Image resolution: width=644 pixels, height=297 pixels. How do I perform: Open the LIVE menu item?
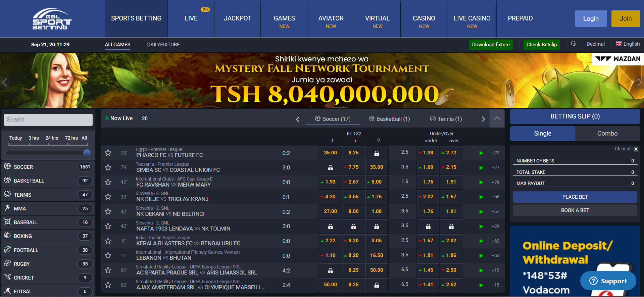point(191,18)
